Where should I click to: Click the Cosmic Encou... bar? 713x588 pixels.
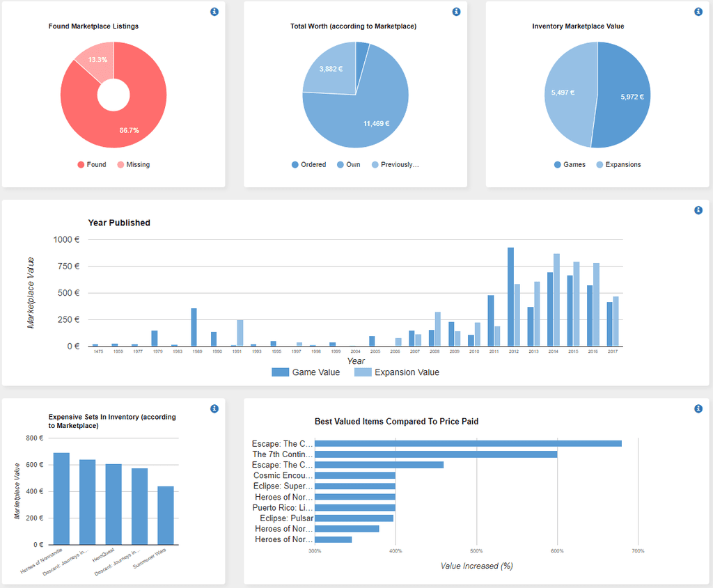coord(354,475)
